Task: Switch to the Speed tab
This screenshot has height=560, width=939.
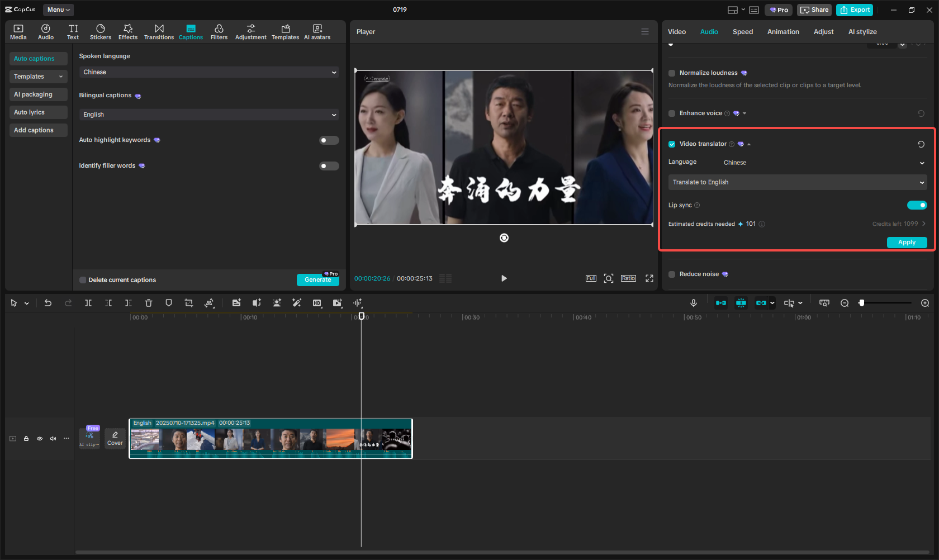Action: click(x=742, y=31)
